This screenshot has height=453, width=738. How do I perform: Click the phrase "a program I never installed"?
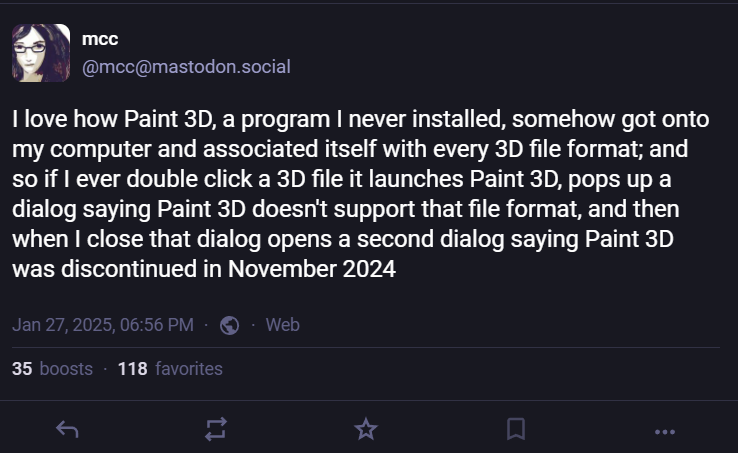346,120
